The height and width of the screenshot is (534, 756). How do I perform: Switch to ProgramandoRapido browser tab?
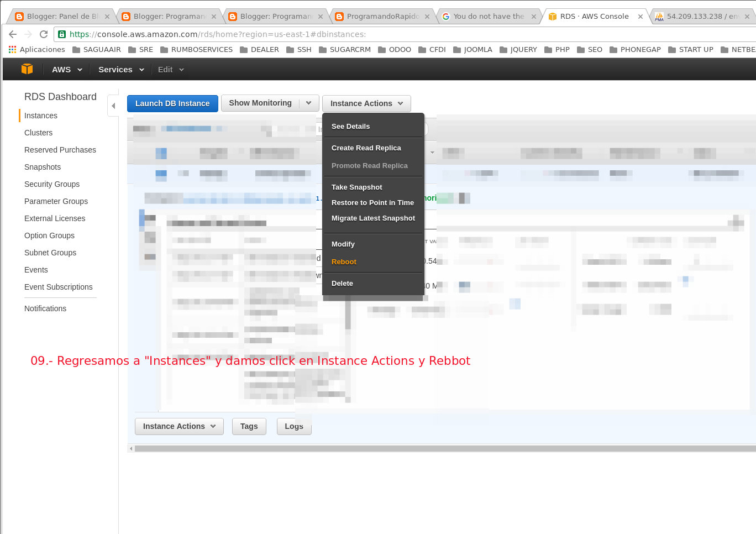tap(382, 17)
